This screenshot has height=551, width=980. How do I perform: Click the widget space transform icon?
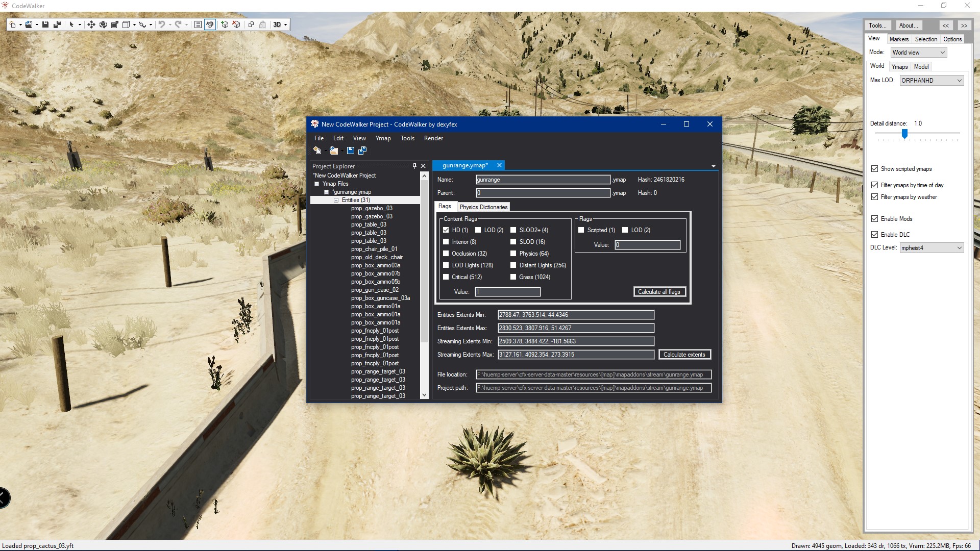click(142, 24)
